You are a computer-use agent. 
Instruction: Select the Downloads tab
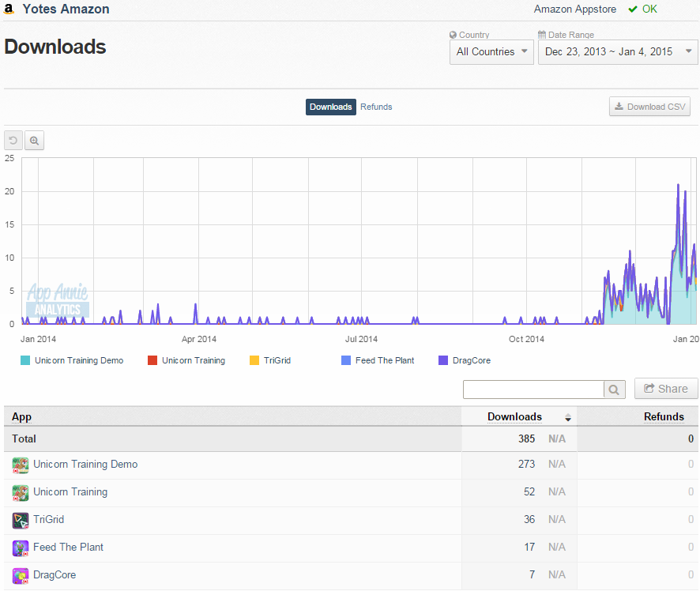(331, 107)
